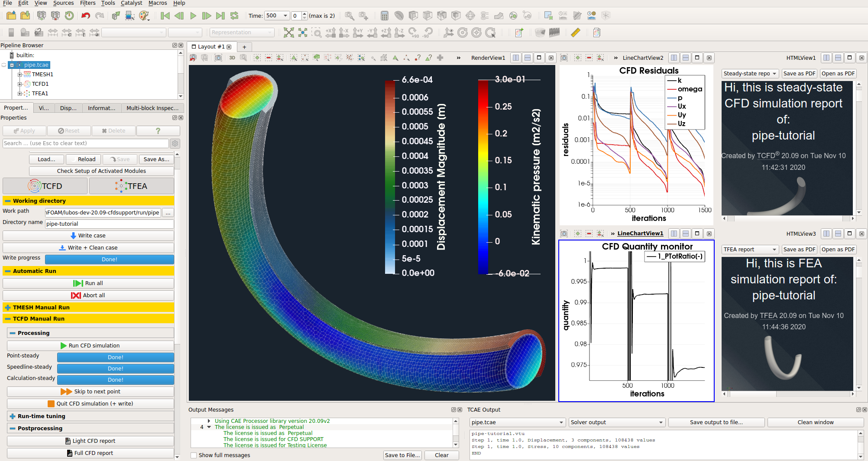This screenshot has height=461, width=868.
Task: Click the Save Data icon in the toolbar
Action: (x=25, y=16)
